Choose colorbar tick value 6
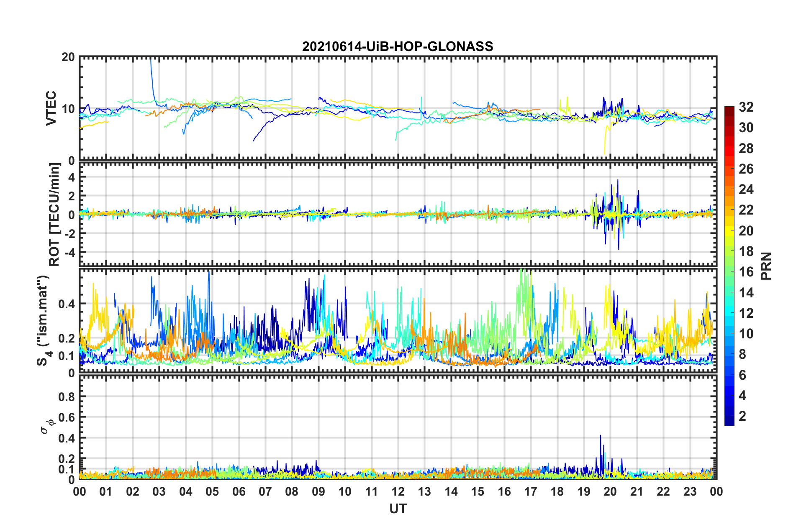 (742, 375)
